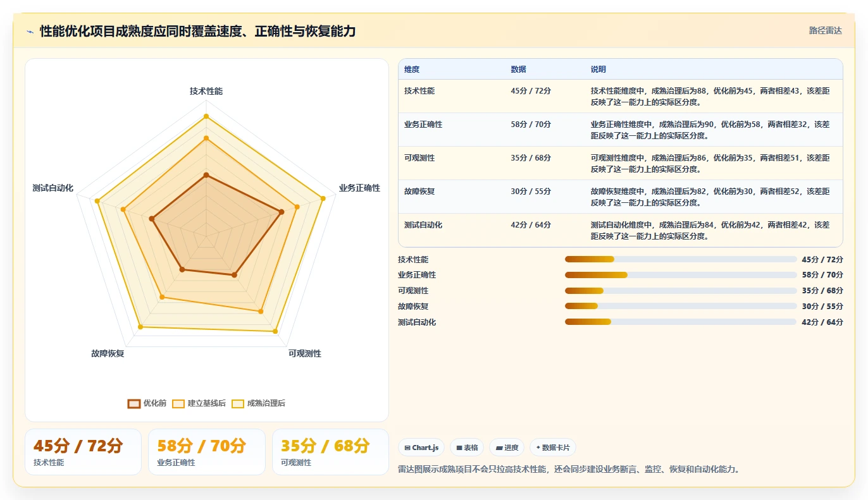This screenshot has width=868, height=500.
Task: Click the 数据 column header
Action: [x=518, y=70]
